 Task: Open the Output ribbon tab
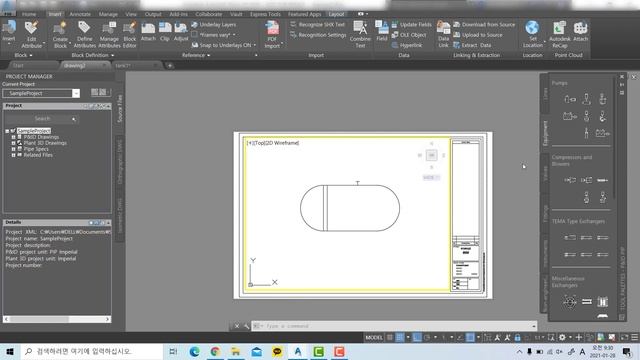coord(153,14)
